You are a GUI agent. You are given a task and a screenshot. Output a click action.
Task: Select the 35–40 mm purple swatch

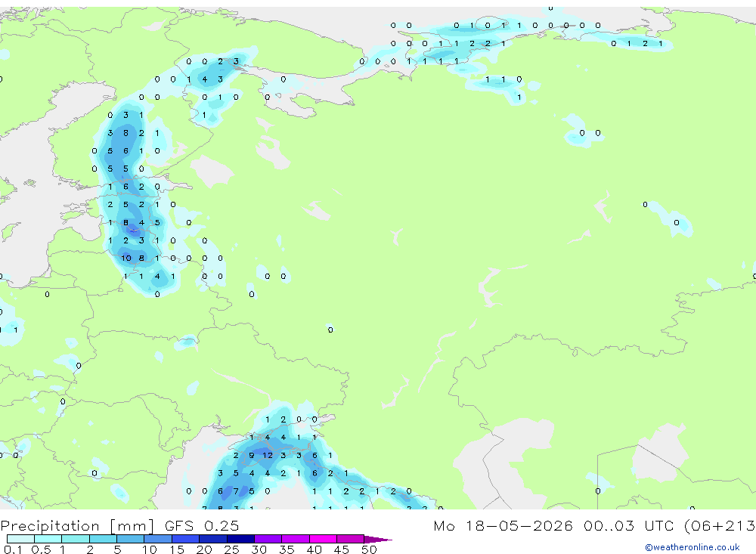pyautogui.click(x=296, y=539)
